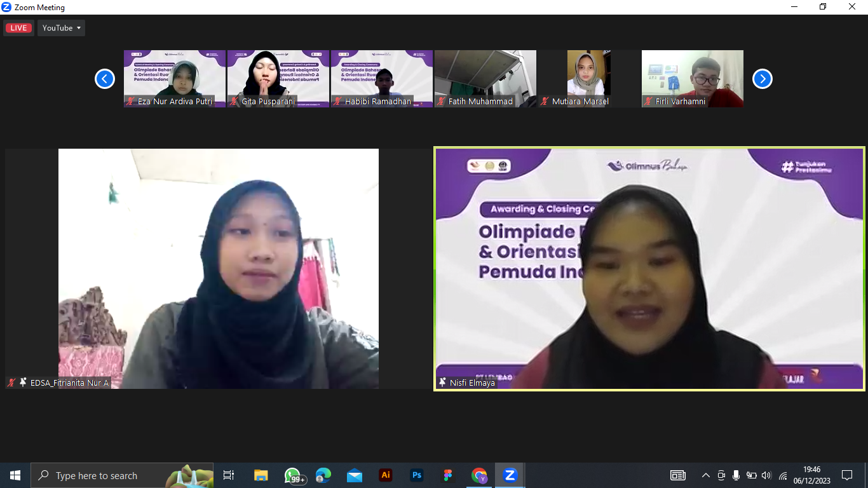This screenshot has width=868, height=488.
Task: Launch Photoshop from the taskbar
Action: tap(417, 475)
